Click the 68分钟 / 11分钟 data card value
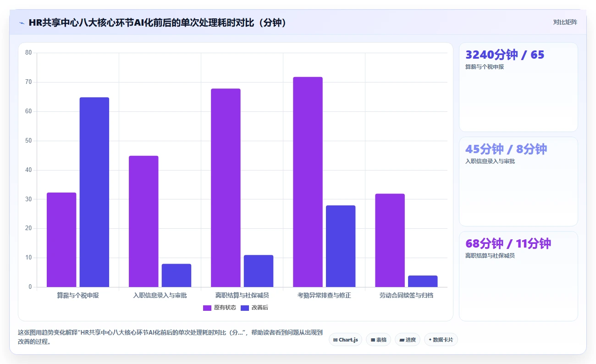Viewport: 596px width, 364px height. pyautogui.click(x=508, y=243)
